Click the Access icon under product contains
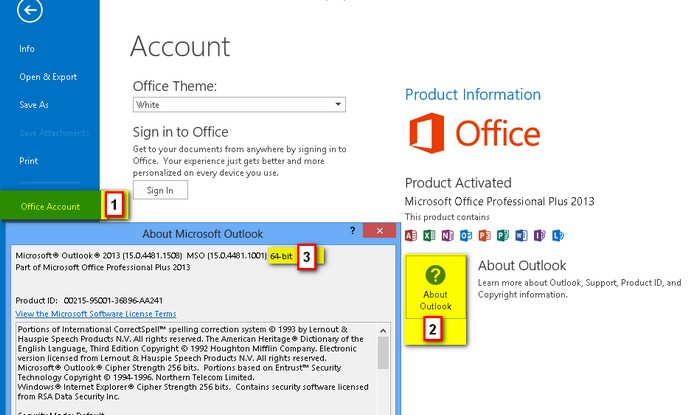This screenshot has height=415, width=700. pos(411,235)
